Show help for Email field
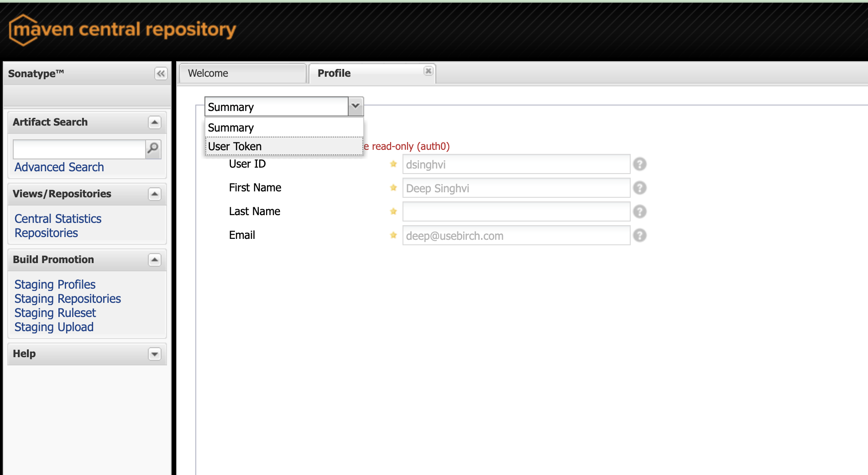 (640, 235)
